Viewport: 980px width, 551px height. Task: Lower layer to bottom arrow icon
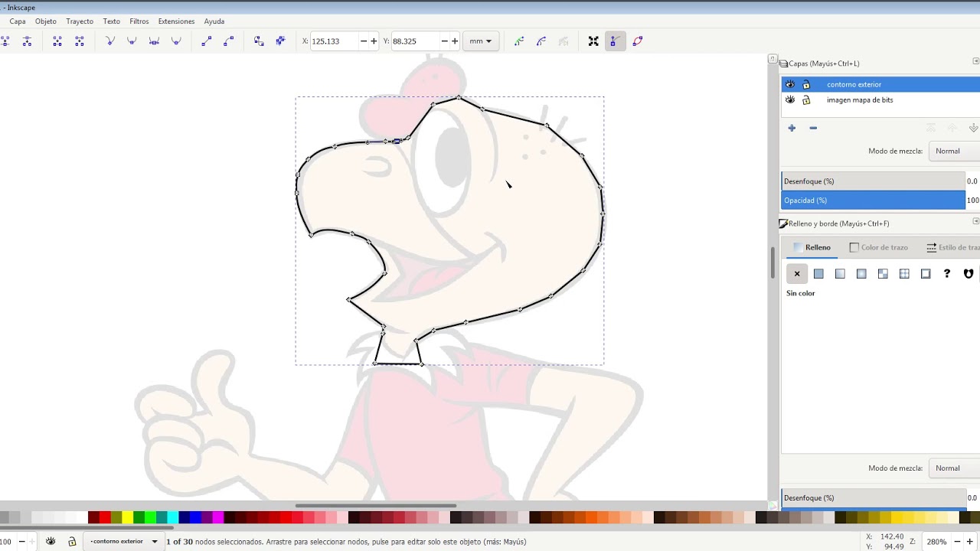[973, 128]
